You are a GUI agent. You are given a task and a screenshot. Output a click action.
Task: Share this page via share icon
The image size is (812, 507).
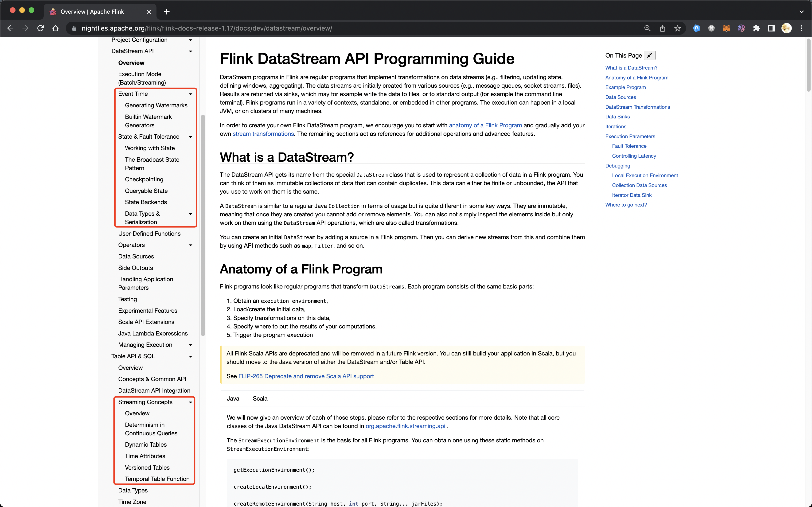tap(663, 28)
